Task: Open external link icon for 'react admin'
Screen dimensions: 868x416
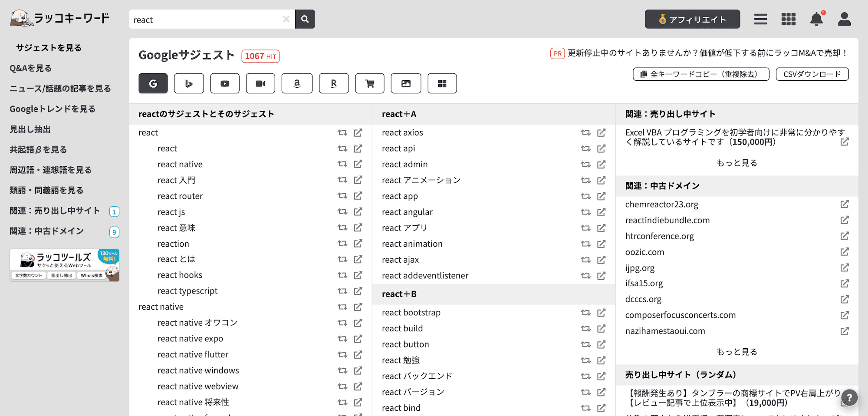Action: [602, 164]
